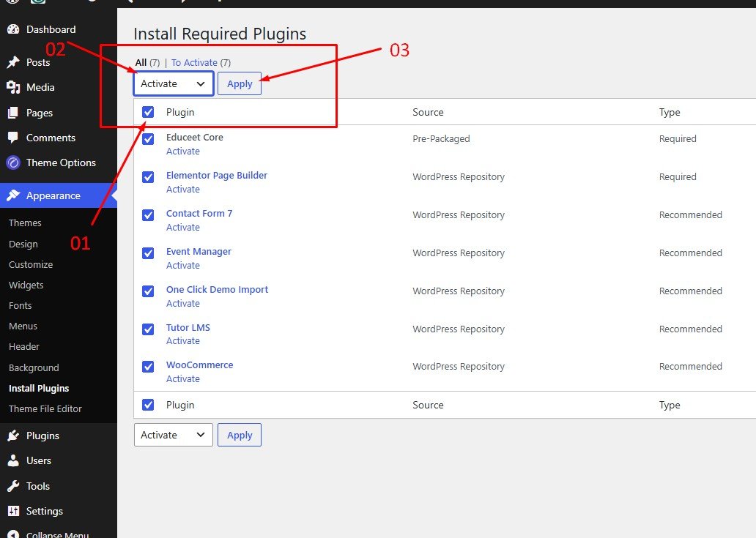The width and height of the screenshot is (756, 538).
Task: Open the bottom bulk actions Activate dropdown
Action: [174, 435]
